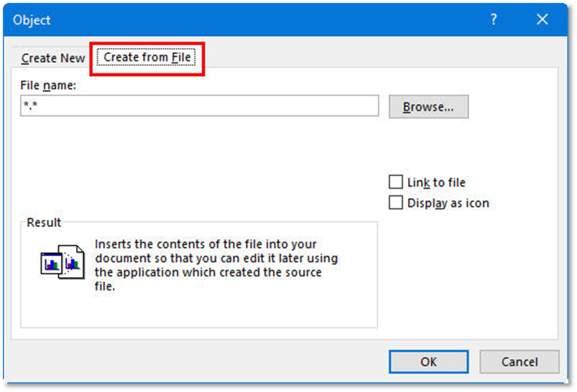Click the 'Link to file' label text
This screenshot has height=392, width=577.
pyautogui.click(x=436, y=183)
